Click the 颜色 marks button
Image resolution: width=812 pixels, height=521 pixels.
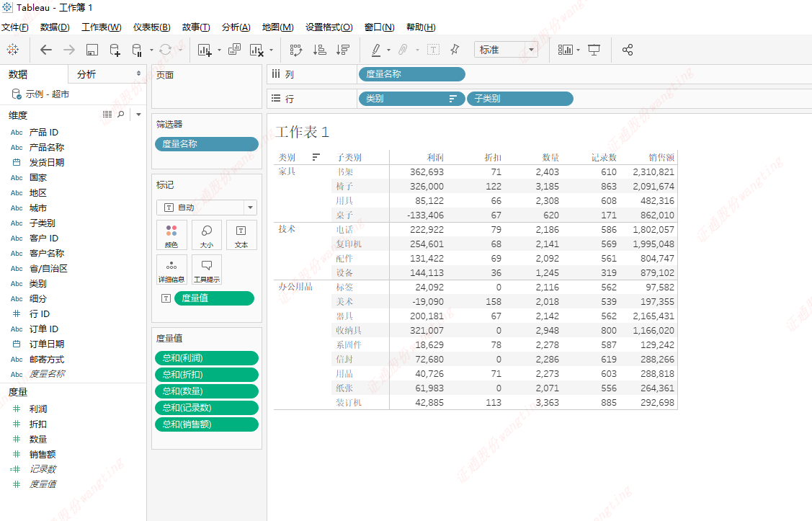coord(171,235)
